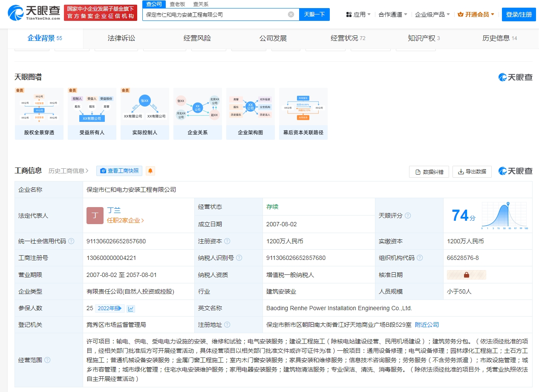Click the 130600000004221 registration number
This screenshot has width=539, height=392.
pyautogui.click(x=111, y=258)
